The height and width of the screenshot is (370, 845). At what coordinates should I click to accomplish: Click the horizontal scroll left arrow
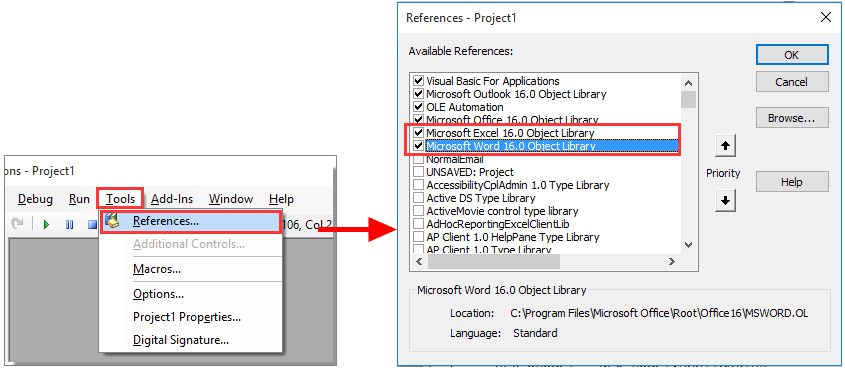point(419,262)
